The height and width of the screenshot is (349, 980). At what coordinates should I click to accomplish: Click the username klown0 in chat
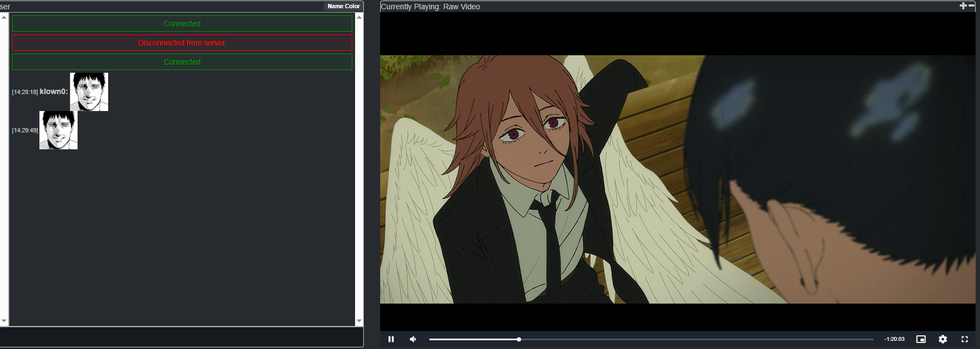(x=54, y=91)
